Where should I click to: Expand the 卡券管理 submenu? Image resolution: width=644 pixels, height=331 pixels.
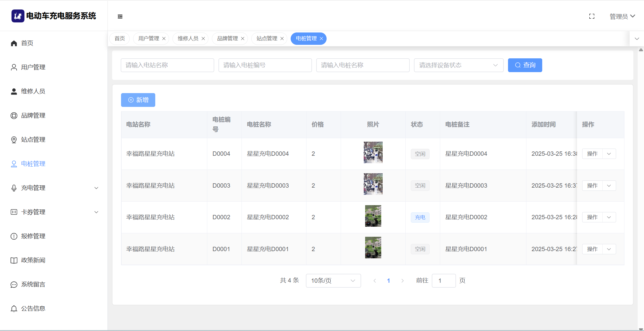pyautogui.click(x=55, y=212)
